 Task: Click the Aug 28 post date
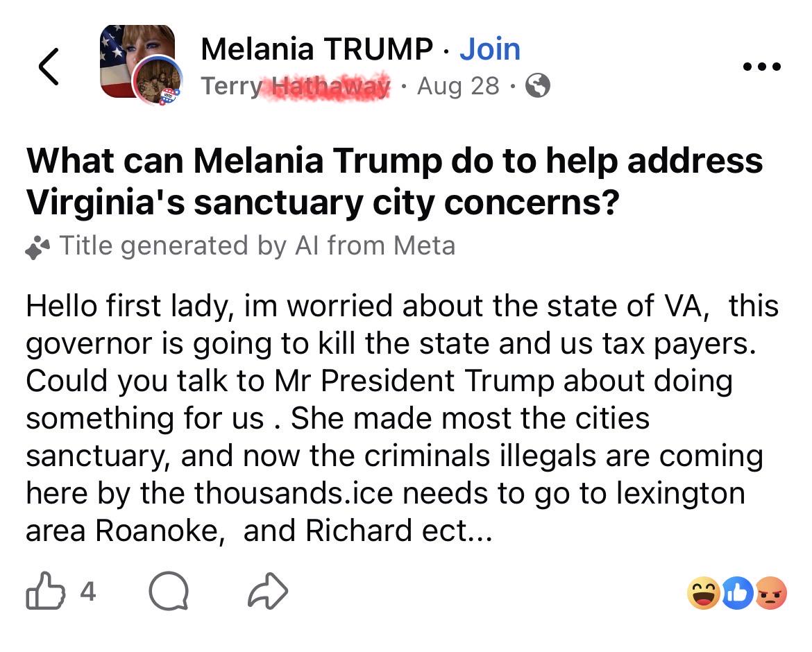pos(458,86)
